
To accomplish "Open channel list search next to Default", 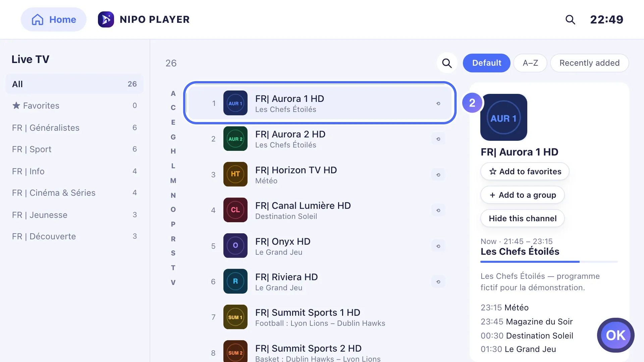I will point(447,63).
